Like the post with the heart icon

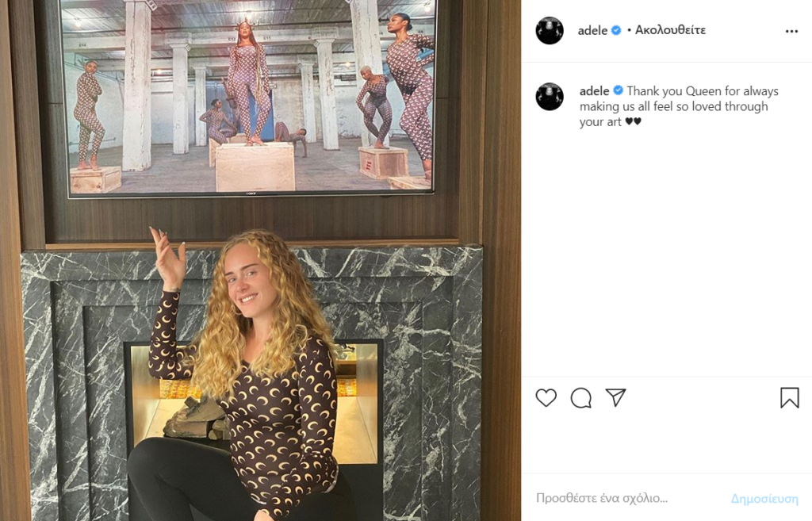pyautogui.click(x=546, y=398)
